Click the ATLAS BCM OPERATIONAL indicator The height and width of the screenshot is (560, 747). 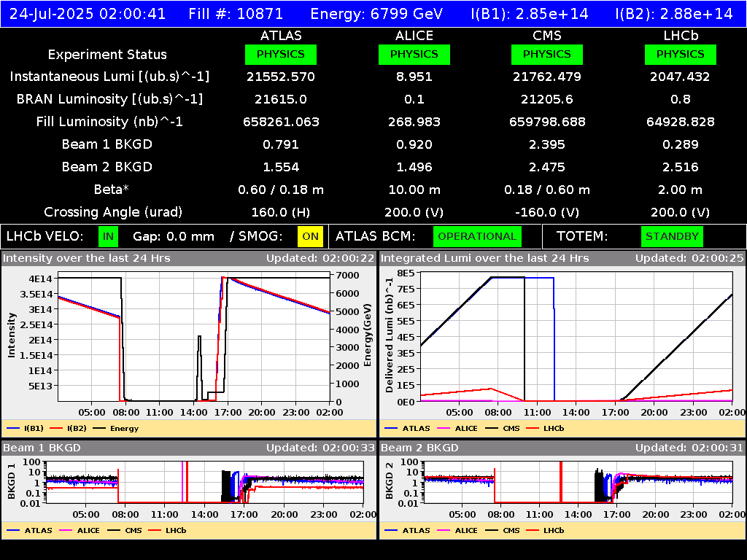point(477,237)
